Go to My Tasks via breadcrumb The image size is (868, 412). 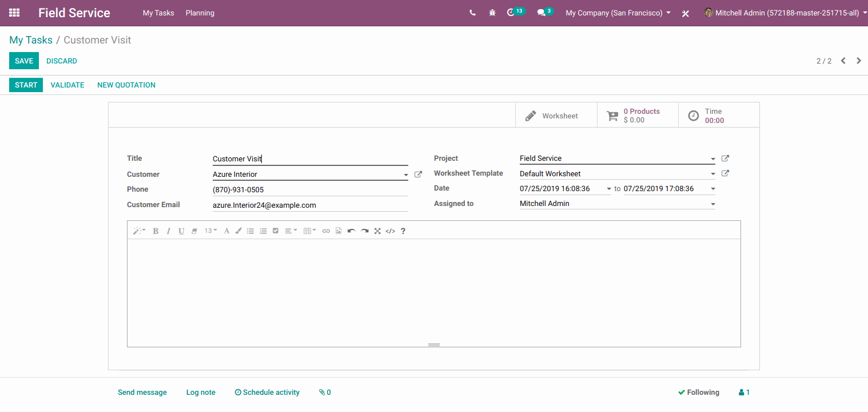pyautogui.click(x=31, y=39)
